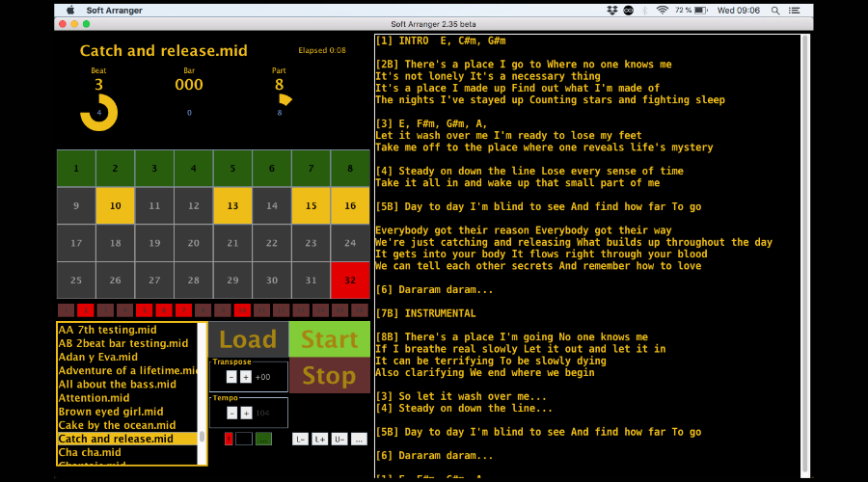Toggle channel 6 in the red channel strip
Image resolution: width=868 pixels, height=482 pixels.
tap(164, 310)
